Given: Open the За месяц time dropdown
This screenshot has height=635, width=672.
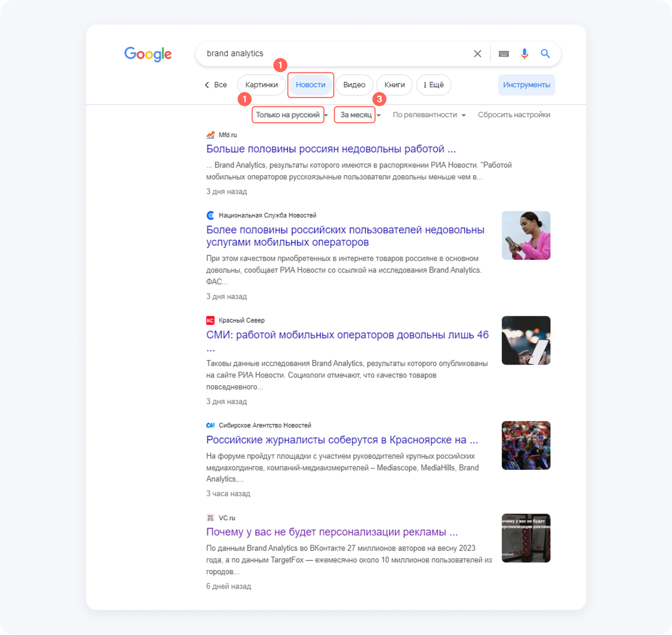Looking at the screenshot, I should coord(360,115).
